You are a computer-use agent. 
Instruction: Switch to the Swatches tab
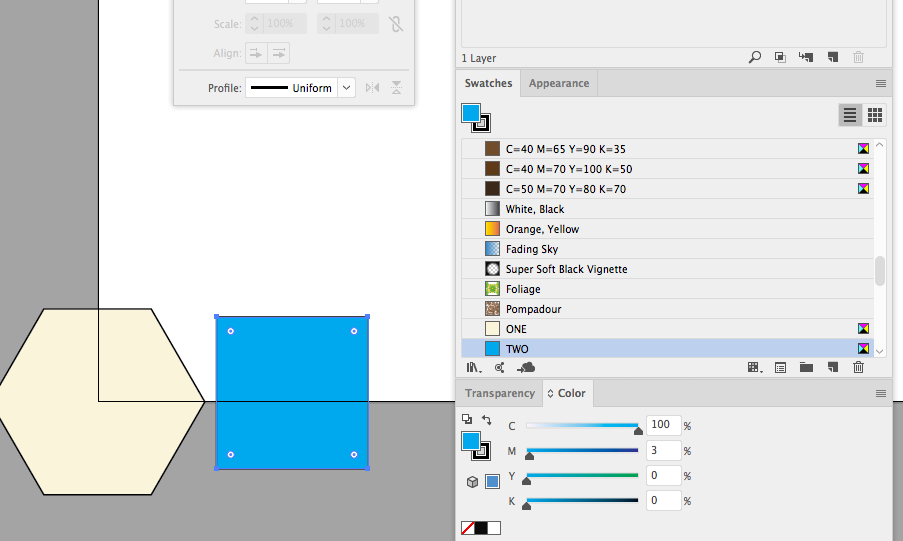(x=488, y=84)
